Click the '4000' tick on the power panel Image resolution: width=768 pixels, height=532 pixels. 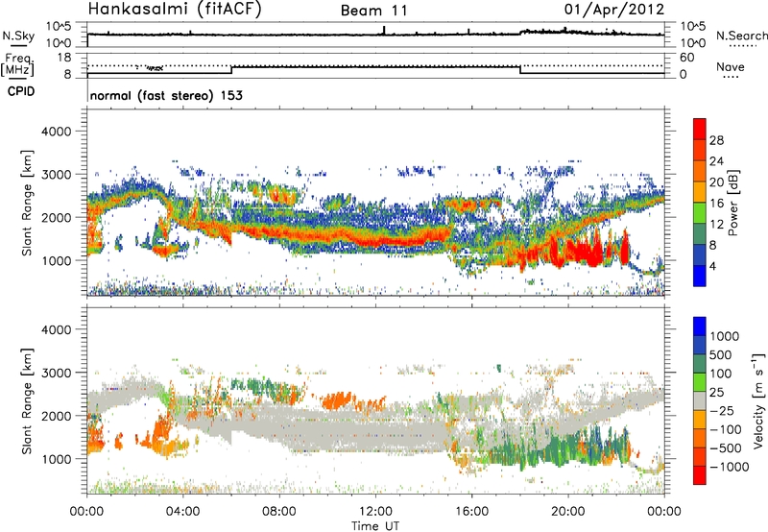[56, 132]
